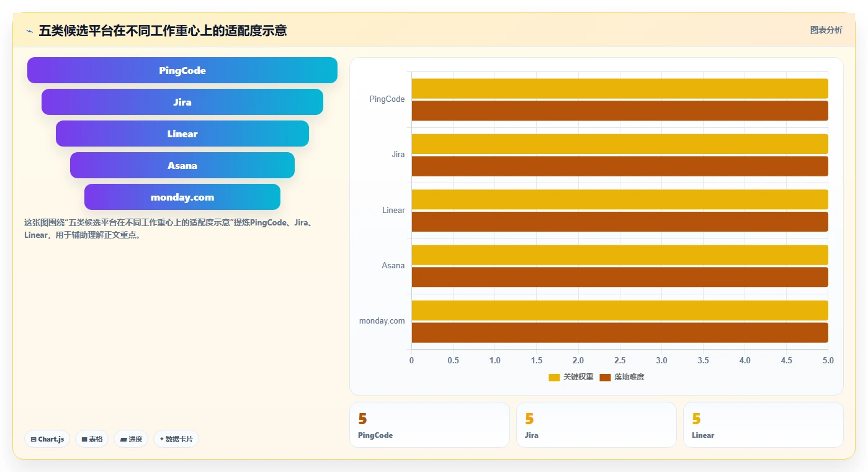
Task: Open the Linear data card
Action: [763, 425]
